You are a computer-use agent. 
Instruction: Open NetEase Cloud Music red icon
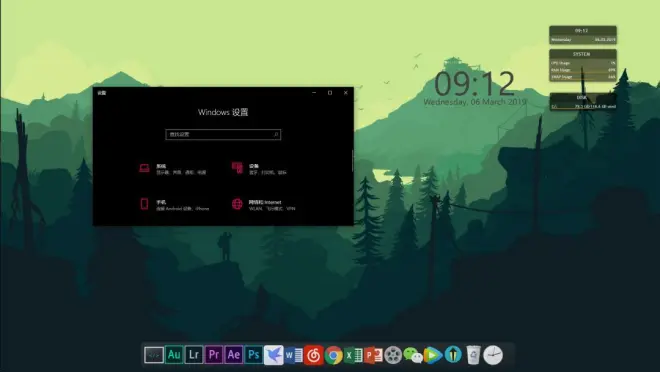[x=314, y=356]
